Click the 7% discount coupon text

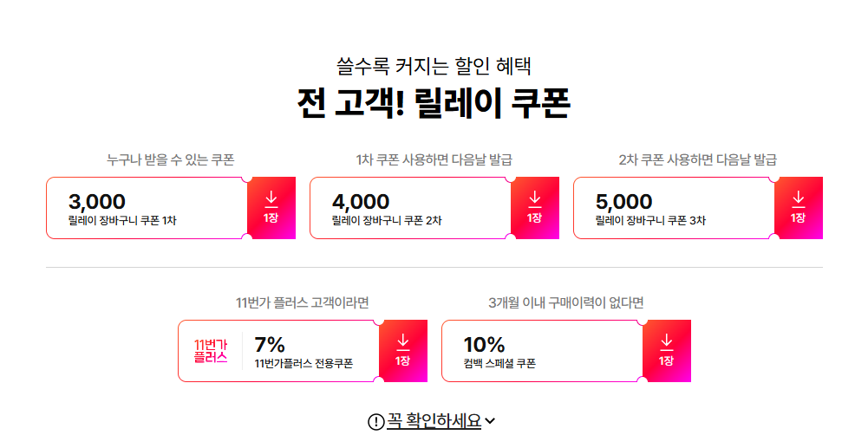[270, 345]
